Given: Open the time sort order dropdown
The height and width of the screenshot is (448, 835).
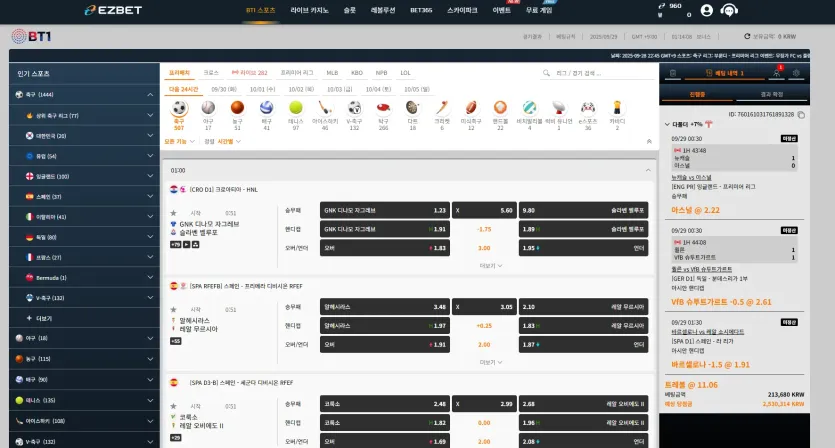Looking at the screenshot, I should (229, 142).
